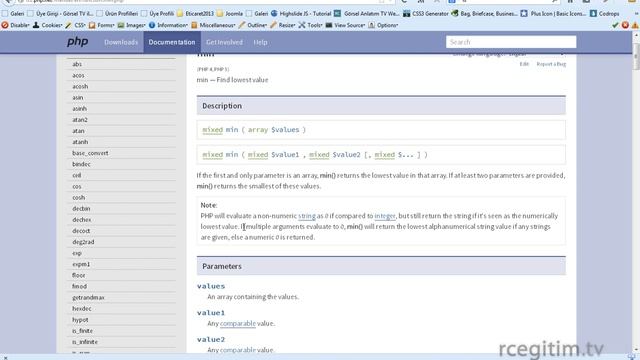Open the Downloads nav item
640x360 pixels.
point(121,42)
